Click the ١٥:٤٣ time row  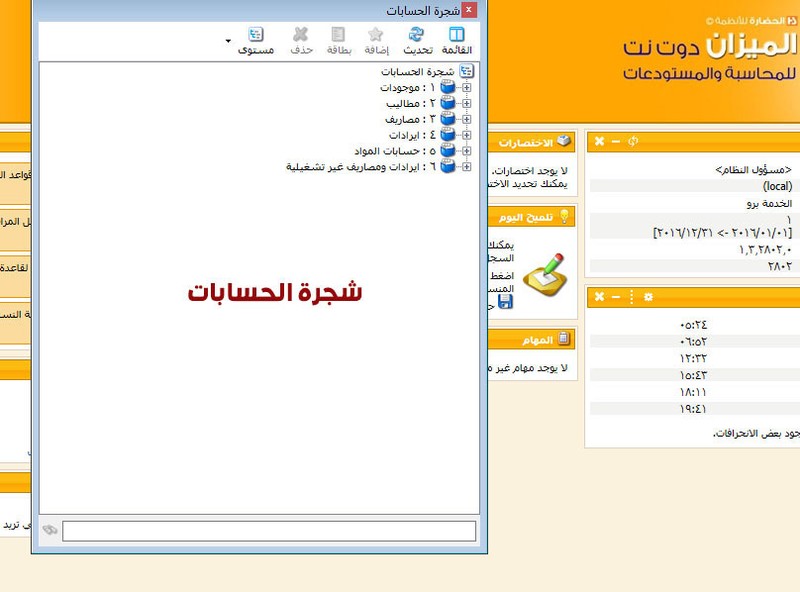pos(693,376)
